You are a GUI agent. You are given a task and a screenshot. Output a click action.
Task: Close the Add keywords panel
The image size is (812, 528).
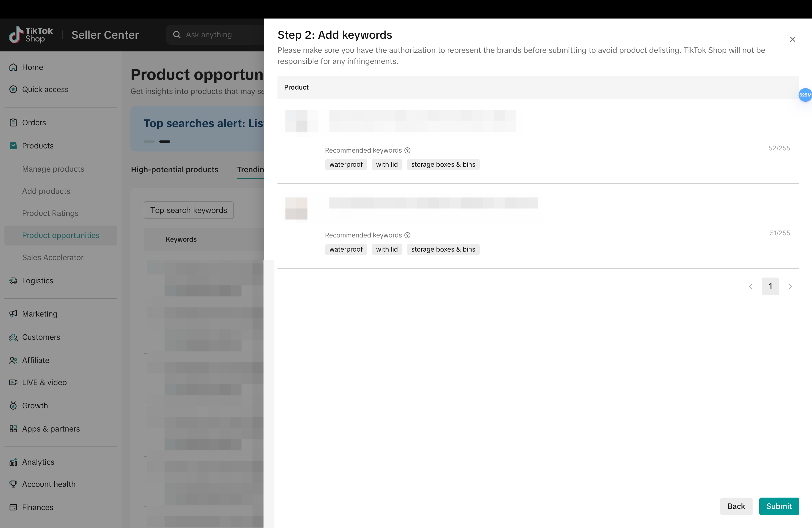coord(793,39)
